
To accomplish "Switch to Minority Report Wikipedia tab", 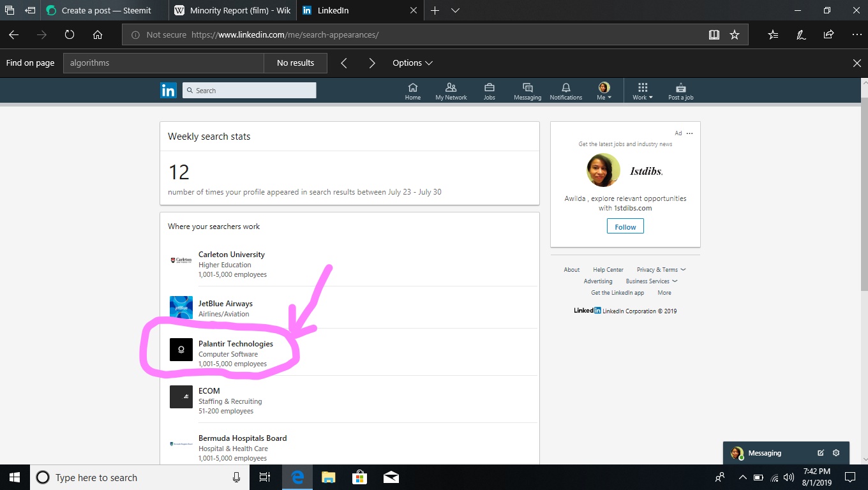I will [234, 11].
